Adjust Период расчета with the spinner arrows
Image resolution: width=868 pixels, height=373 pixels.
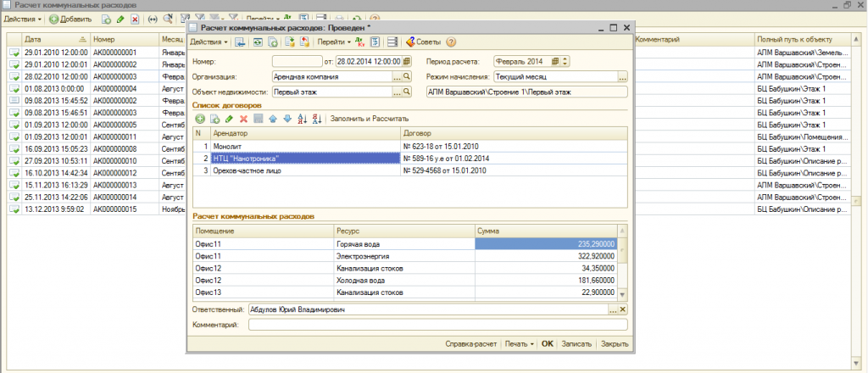tap(566, 61)
